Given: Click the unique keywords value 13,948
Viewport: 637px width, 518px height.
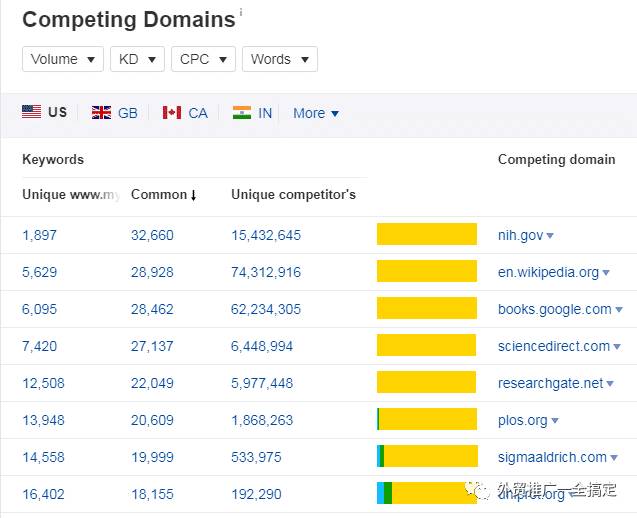Looking at the screenshot, I should [x=43, y=420].
